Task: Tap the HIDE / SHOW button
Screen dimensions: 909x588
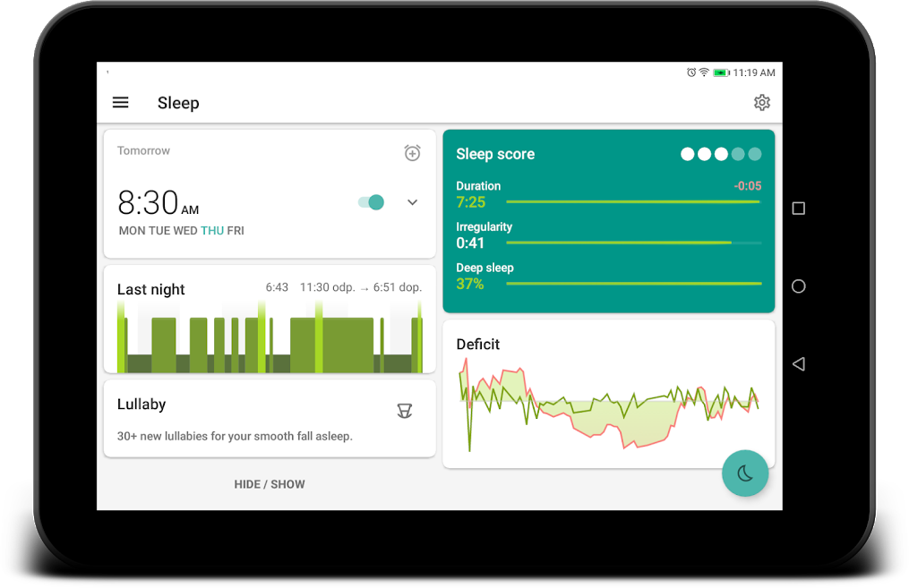Action: (x=269, y=484)
